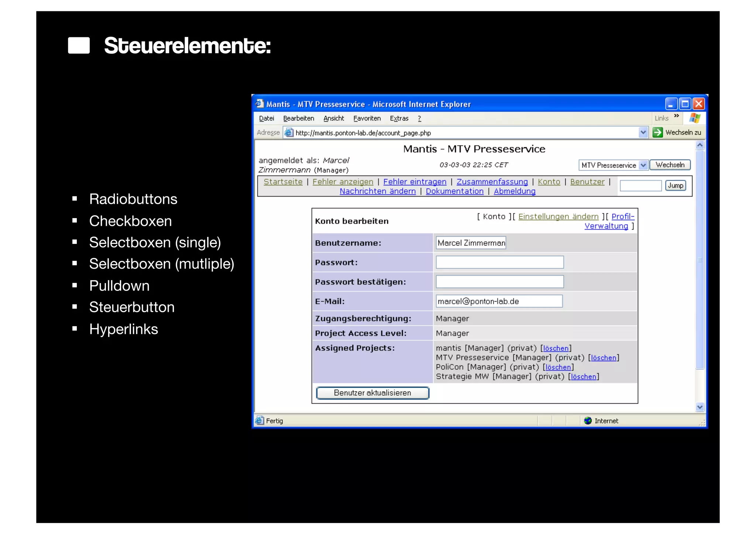Open the address bar dropdown arrow
This screenshot has height=534, width=756.
point(643,132)
